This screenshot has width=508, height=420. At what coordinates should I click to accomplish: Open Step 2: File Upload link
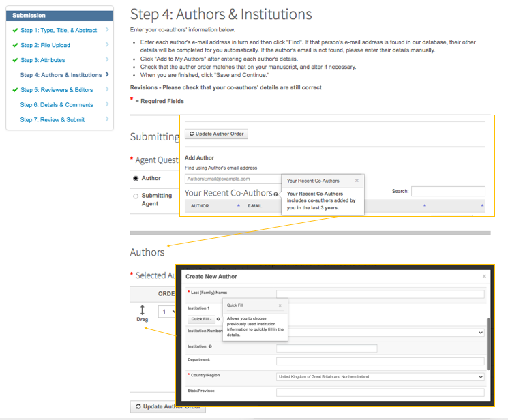pos(46,45)
